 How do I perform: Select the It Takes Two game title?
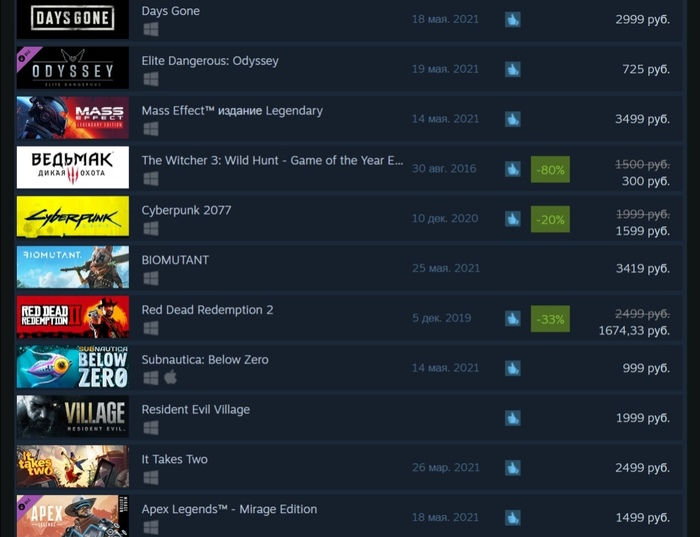pyautogui.click(x=175, y=459)
